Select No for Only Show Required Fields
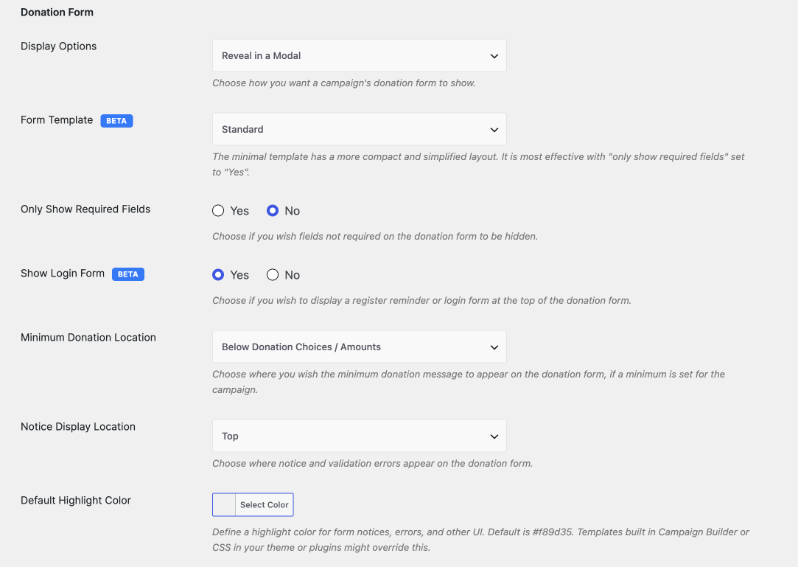Image resolution: width=798 pixels, height=567 pixels. pyautogui.click(x=273, y=211)
